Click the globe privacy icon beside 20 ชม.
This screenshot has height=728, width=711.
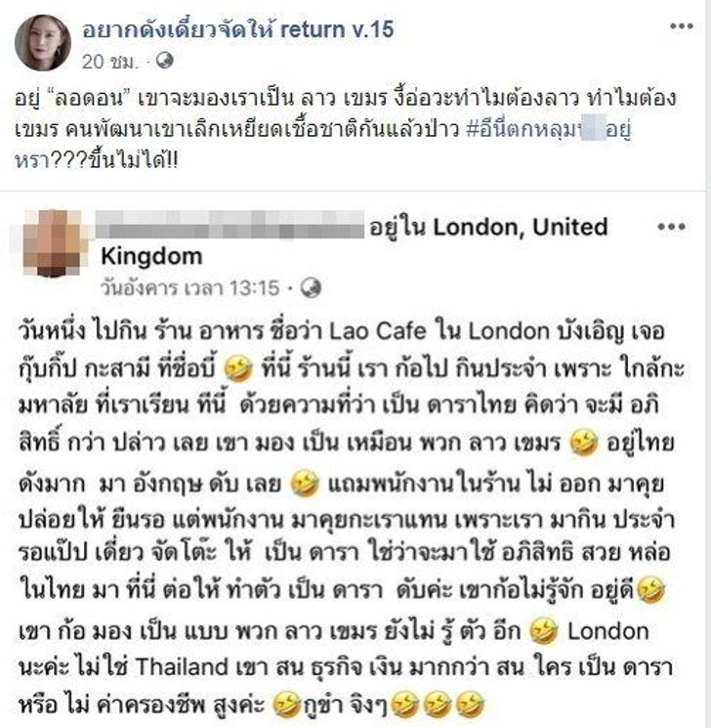pyautogui.click(x=164, y=61)
